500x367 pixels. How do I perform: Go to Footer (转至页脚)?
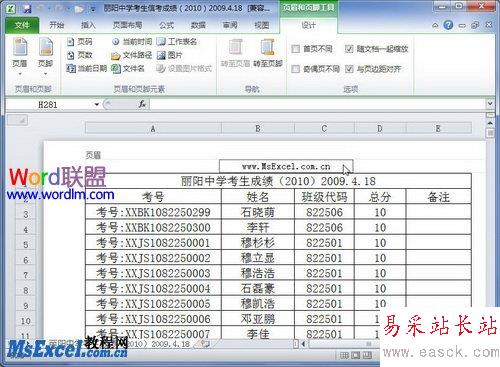pyautogui.click(x=268, y=53)
